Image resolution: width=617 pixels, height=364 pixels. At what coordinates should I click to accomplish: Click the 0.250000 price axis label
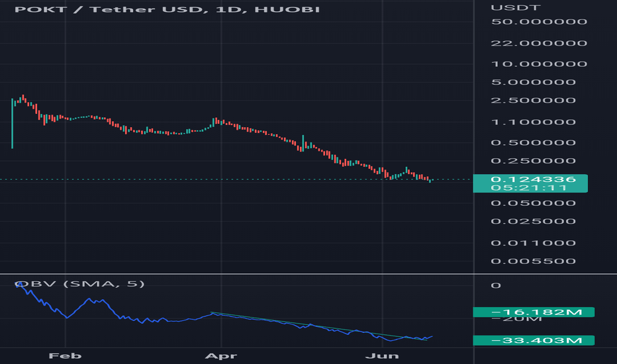pos(533,161)
